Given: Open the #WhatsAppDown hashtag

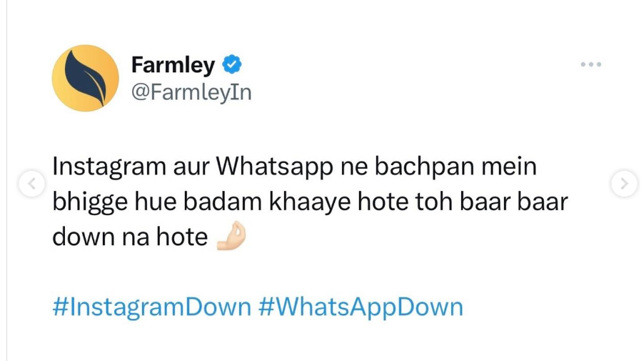Looking at the screenshot, I should (x=361, y=307).
